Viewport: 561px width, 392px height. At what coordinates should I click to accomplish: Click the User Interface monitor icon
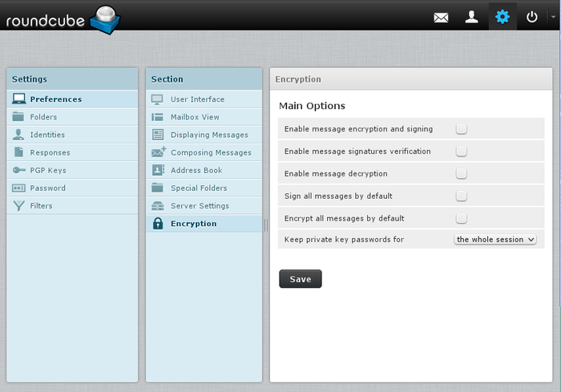coord(157,99)
